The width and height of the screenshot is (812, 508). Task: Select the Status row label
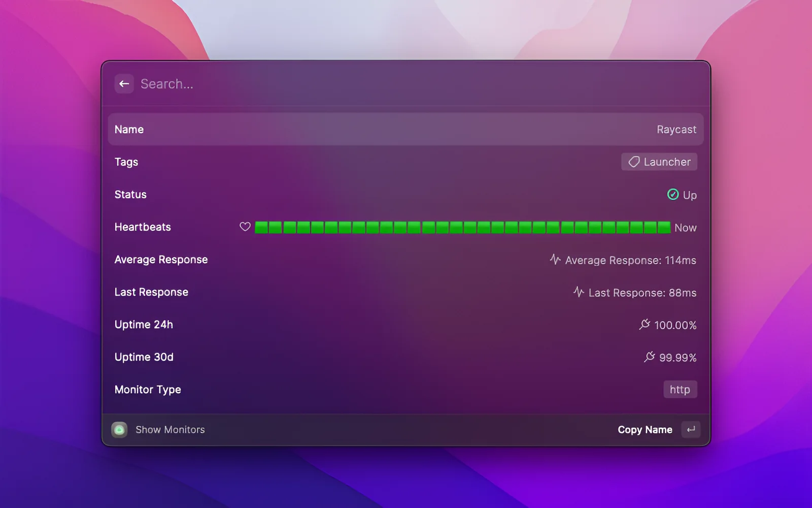(x=130, y=195)
